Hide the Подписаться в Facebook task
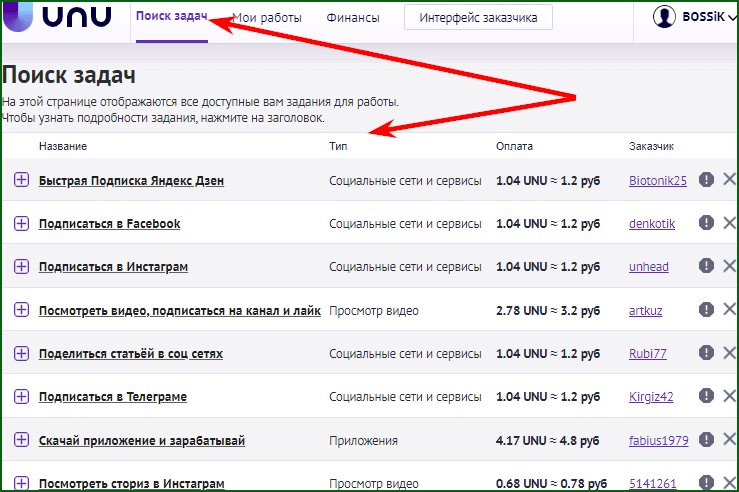Viewport: 739px width, 492px height. 730,222
